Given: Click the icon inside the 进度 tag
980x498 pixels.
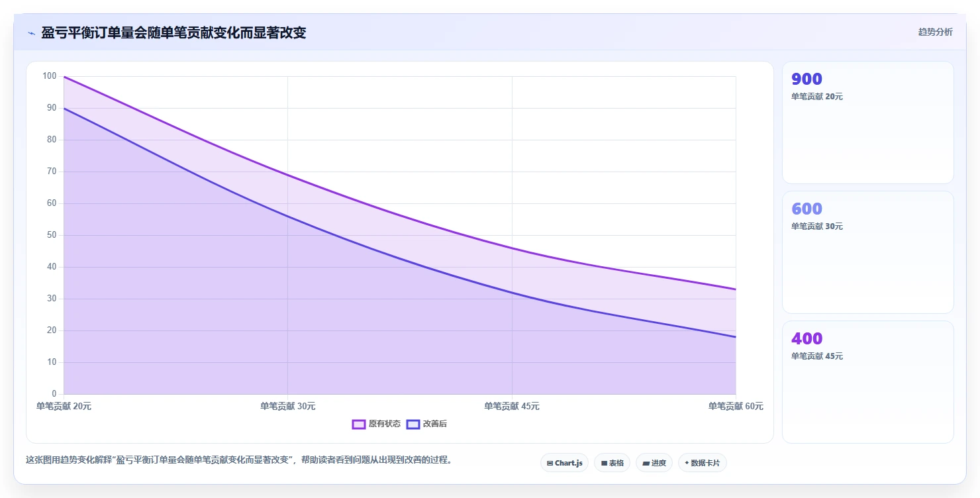Looking at the screenshot, I should pos(646,464).
